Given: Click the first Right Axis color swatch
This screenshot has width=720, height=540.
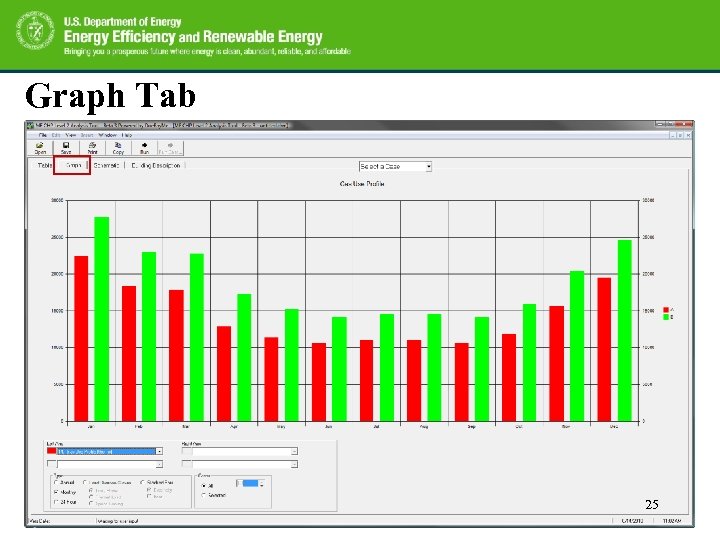Looking at the screenshot, I should [x=186, y=451].
